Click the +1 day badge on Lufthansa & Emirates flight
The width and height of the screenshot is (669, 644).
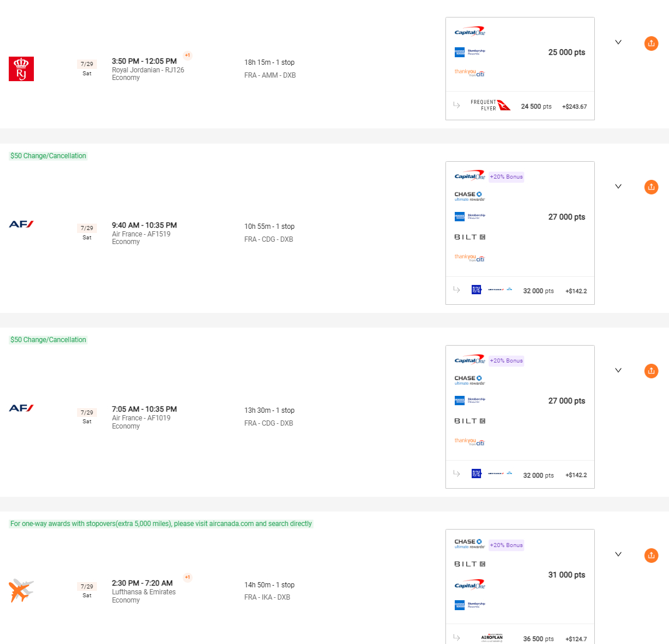pyautogui.click(x=187, y=577)
